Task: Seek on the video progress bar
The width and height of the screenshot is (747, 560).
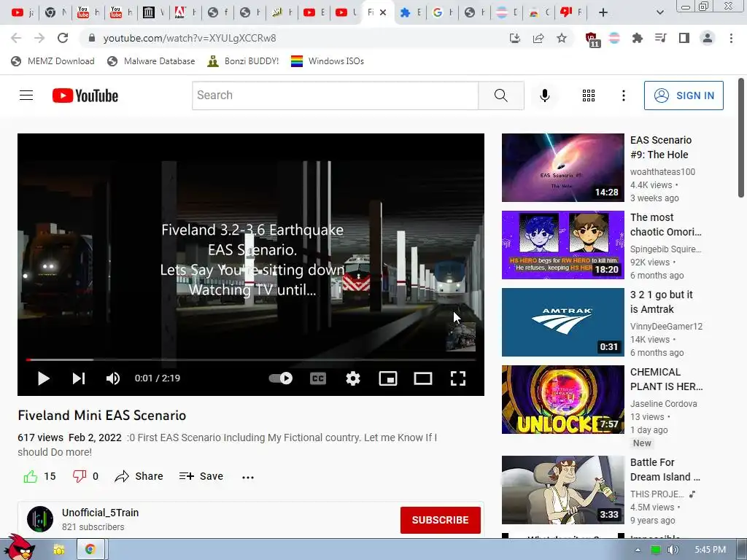Action: coord(251,360)
